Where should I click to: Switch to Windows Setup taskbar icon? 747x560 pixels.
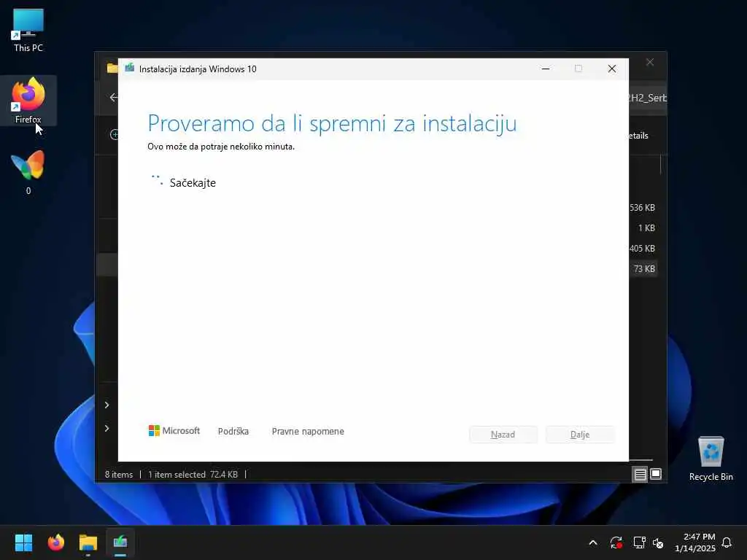tap(120, 542)
